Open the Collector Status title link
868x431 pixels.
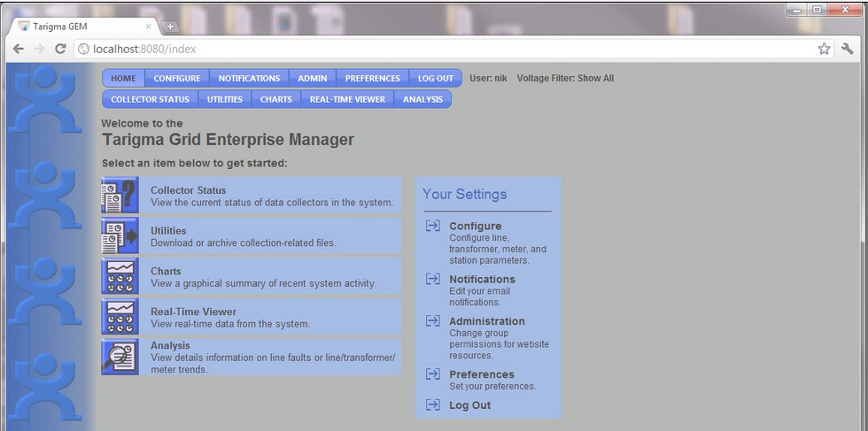pyautogui.click(x=188, y=190)
